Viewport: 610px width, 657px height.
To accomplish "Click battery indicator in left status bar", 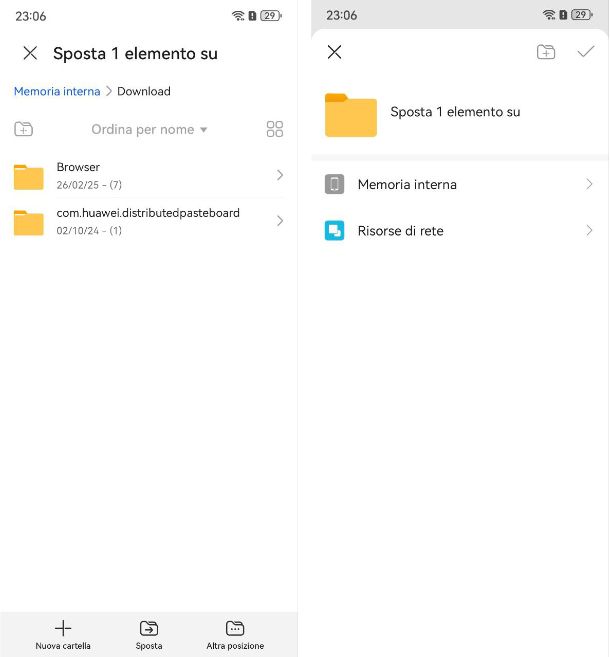I will click(271, 16).
